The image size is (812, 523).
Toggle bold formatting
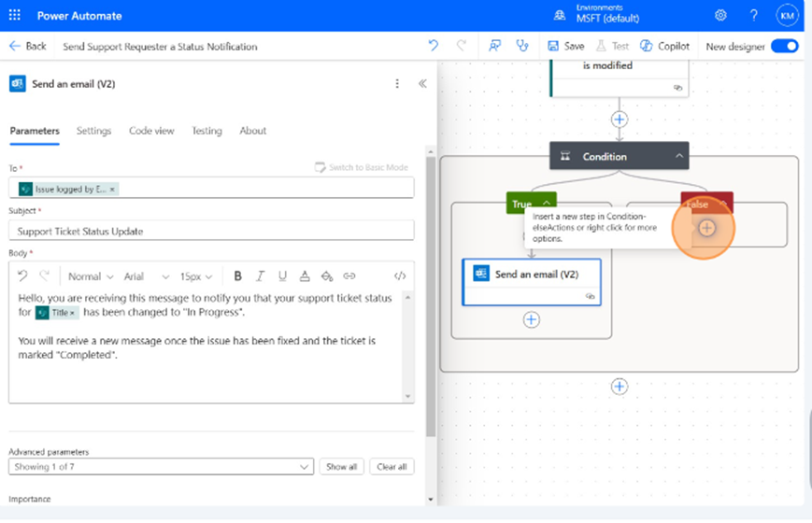(x=237, y=276)
